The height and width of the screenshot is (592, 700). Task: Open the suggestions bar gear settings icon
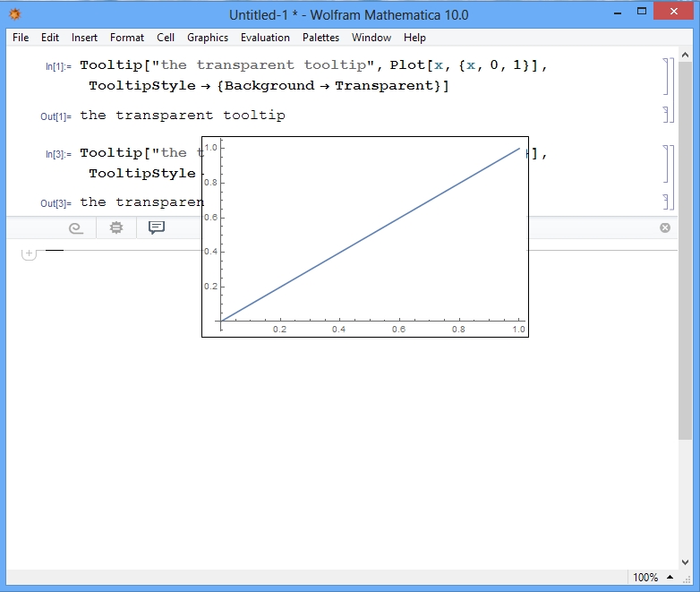tap(115, 228)
